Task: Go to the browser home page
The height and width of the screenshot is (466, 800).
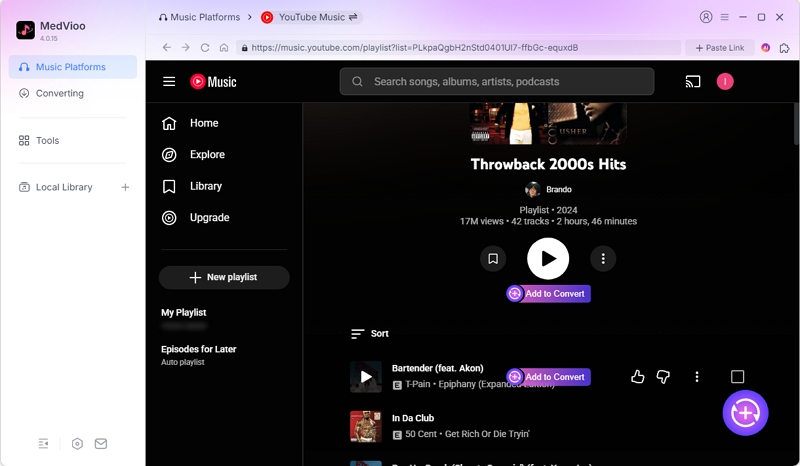Action: tap(223, 47)
